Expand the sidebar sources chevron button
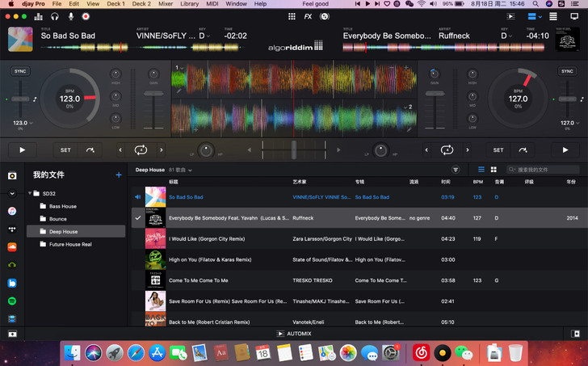588x366 pixels. click(x=12, y=194)
